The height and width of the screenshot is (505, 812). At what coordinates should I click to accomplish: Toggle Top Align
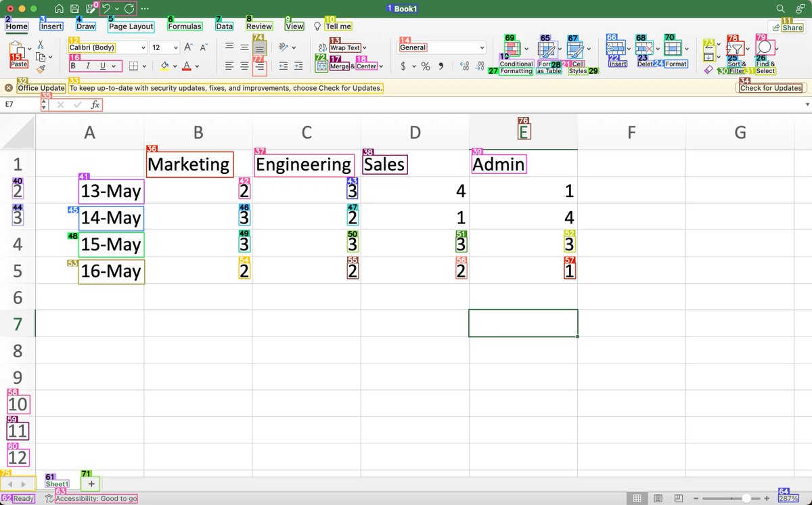click(229, 47)
